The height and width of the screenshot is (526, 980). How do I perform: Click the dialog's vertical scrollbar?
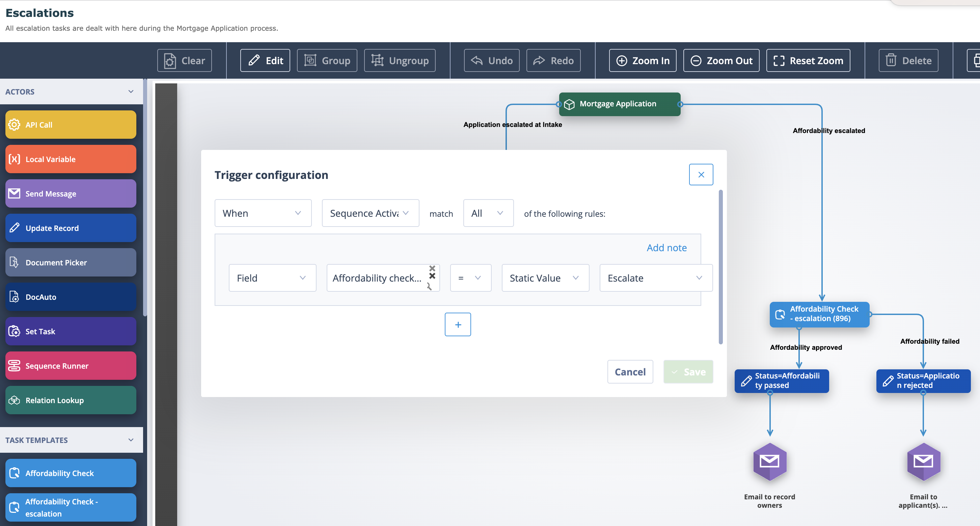(x=720, y=267)
